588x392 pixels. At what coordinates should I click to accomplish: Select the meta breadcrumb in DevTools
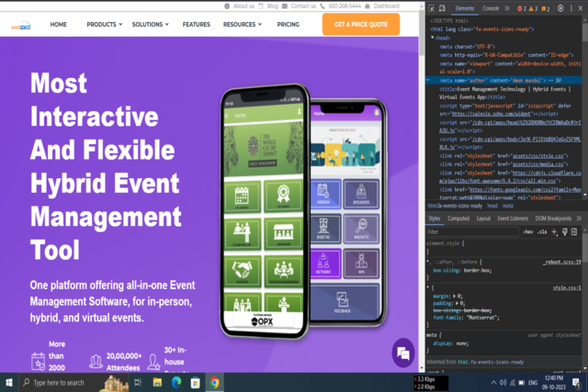(508, 206)
